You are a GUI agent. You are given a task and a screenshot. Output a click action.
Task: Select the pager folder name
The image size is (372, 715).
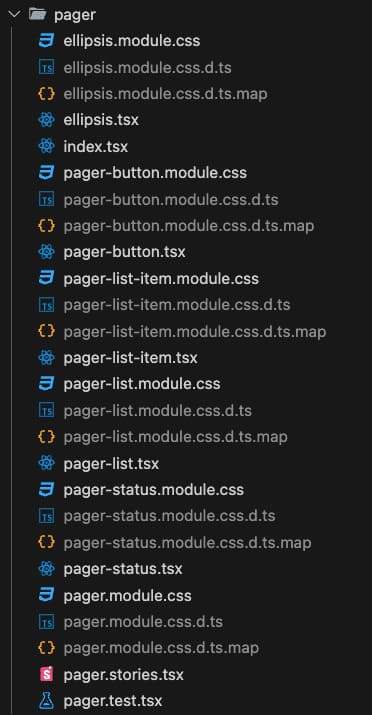[x=75, y=16]
